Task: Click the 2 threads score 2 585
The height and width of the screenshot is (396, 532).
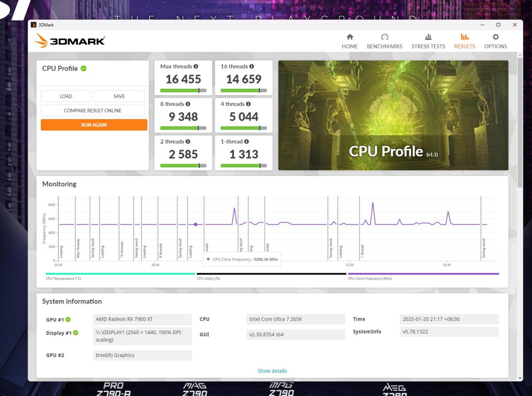Action: tap(183, 154)
